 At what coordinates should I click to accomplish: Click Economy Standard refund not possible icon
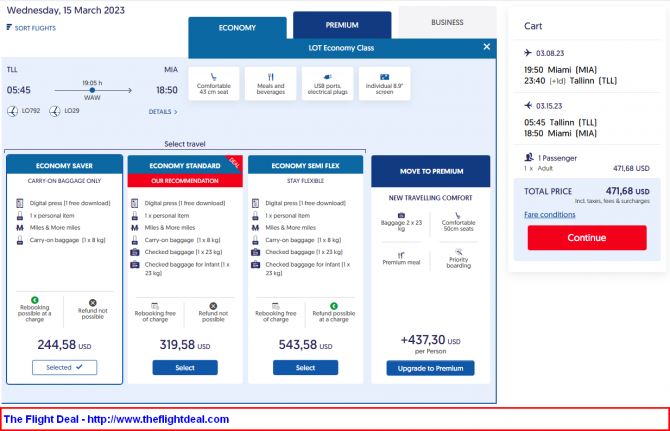coord(213,306)
